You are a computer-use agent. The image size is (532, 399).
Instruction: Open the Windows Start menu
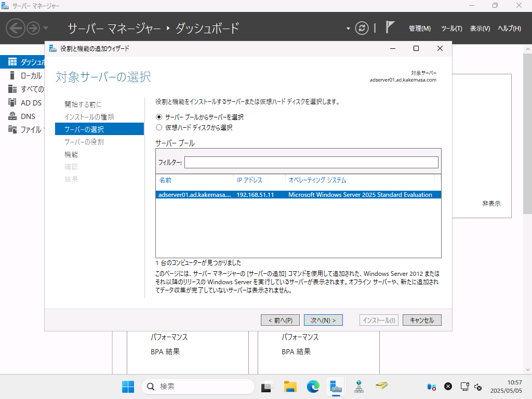(x=128, y=387)
